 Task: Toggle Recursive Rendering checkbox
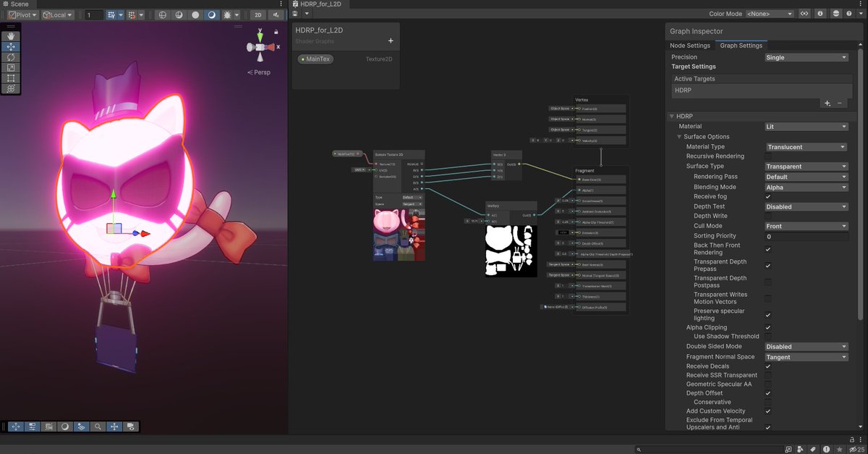pyautogui.click(x=768, y=156)
